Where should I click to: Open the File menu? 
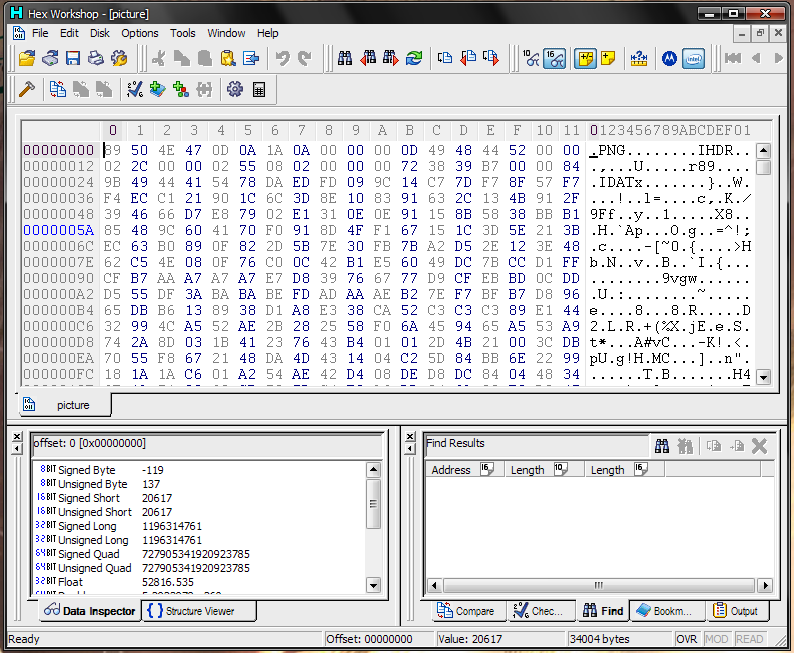point(40,33)
